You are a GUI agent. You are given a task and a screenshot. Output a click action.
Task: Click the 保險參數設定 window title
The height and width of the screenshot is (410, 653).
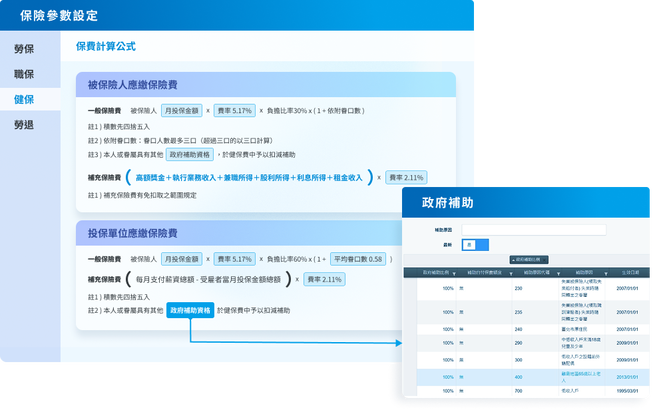coord(59,16)
